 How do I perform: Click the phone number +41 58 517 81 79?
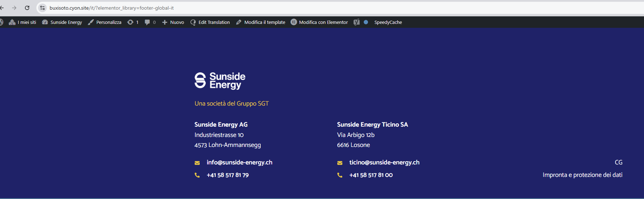pyautogui.click(x=228, y=175)
